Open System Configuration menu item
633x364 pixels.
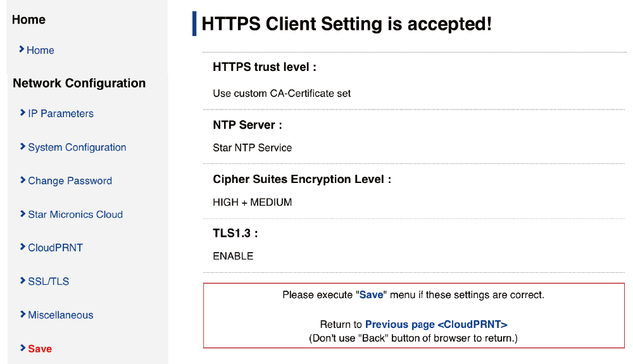77,147
